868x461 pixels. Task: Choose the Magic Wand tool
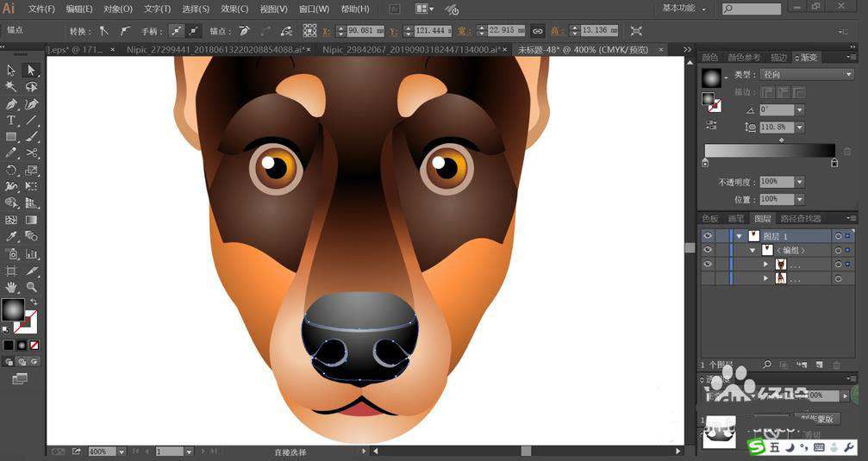(10, 86)
